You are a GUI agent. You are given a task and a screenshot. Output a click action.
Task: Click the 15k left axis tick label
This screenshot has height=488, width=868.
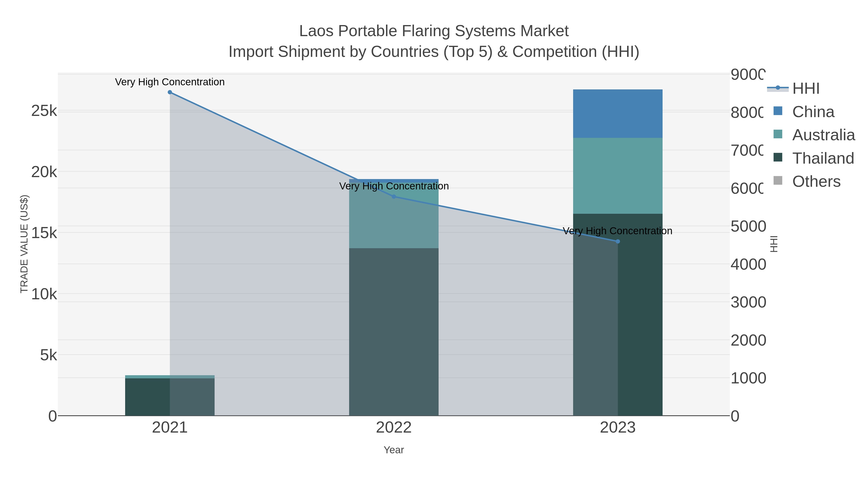click(44, 233)
